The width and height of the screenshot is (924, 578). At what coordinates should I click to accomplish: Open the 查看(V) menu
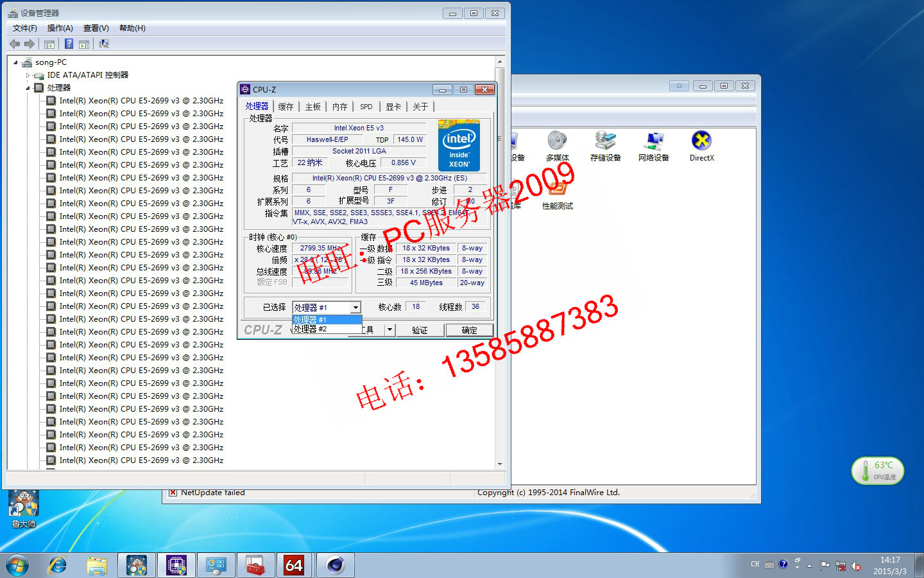click(x=96, y=28)
